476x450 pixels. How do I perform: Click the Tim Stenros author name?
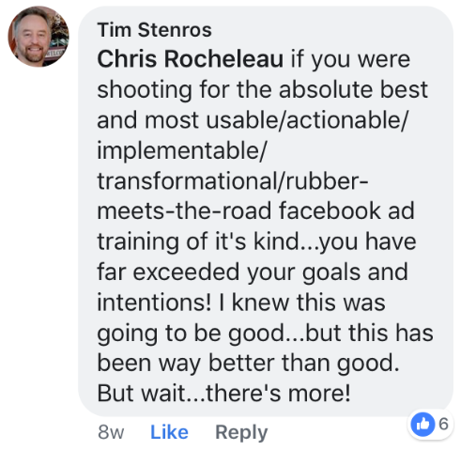154,30
